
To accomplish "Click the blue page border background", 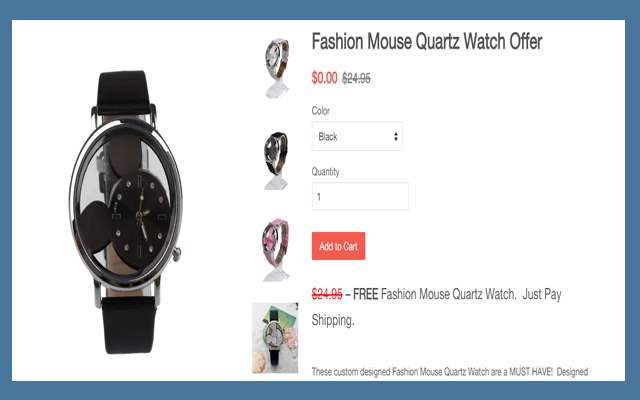I will coord(320,9).
